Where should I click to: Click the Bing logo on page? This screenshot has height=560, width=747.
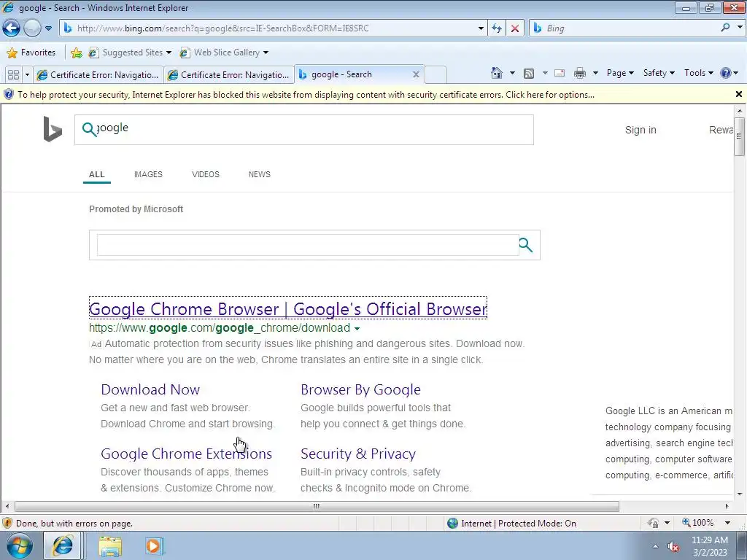(x=53, y=129)
